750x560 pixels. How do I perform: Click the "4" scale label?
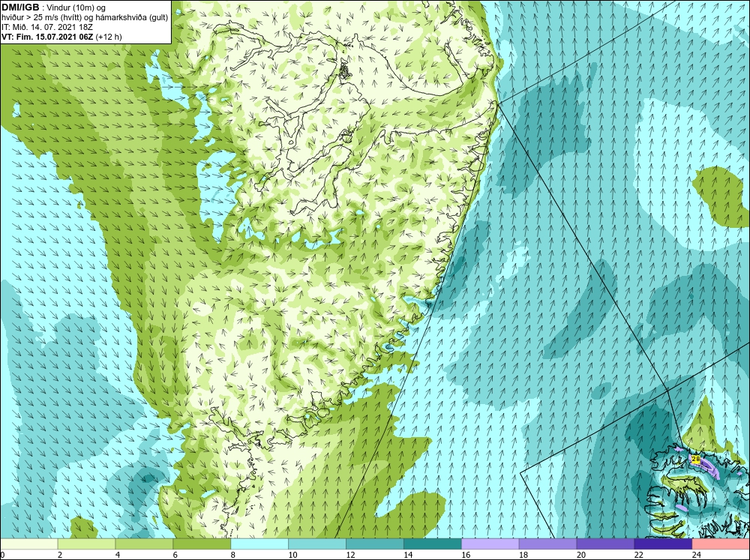pyautogui.click(x=118, y=555)
